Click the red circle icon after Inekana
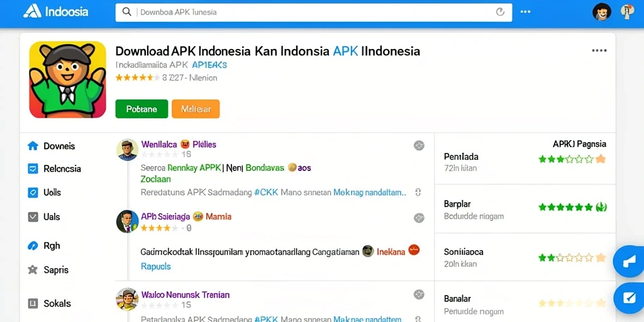 point(414,250)
